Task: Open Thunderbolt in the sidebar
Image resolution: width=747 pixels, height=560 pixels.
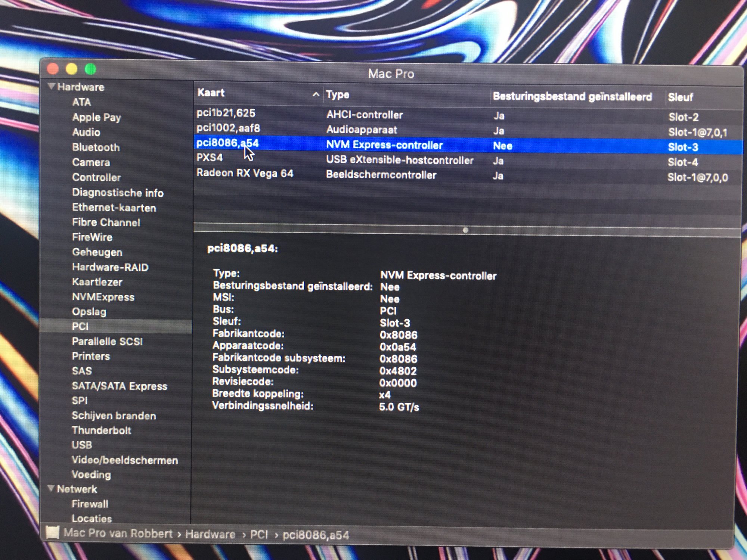Action: (101, 430)
